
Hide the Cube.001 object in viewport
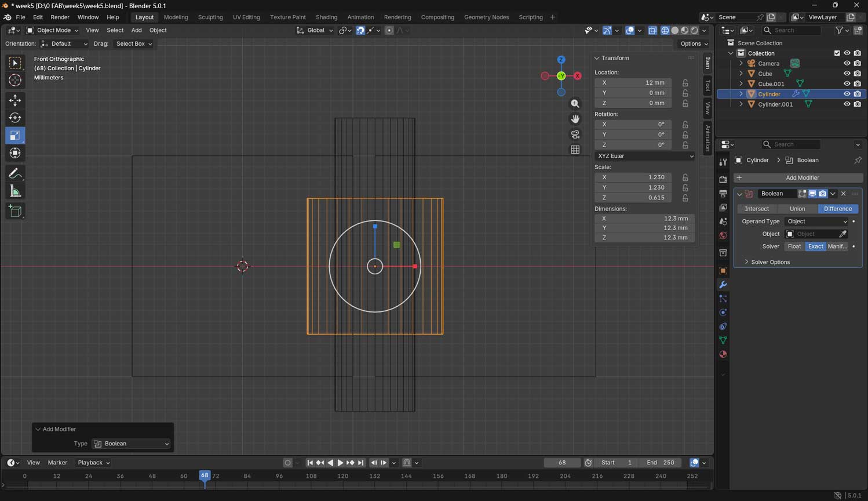tap(847, 84)
